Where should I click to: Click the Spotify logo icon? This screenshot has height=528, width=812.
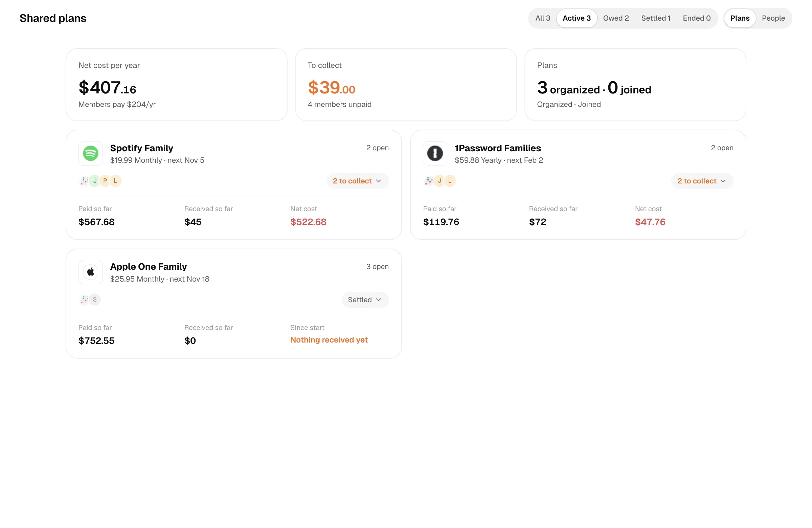pos(90,153)
